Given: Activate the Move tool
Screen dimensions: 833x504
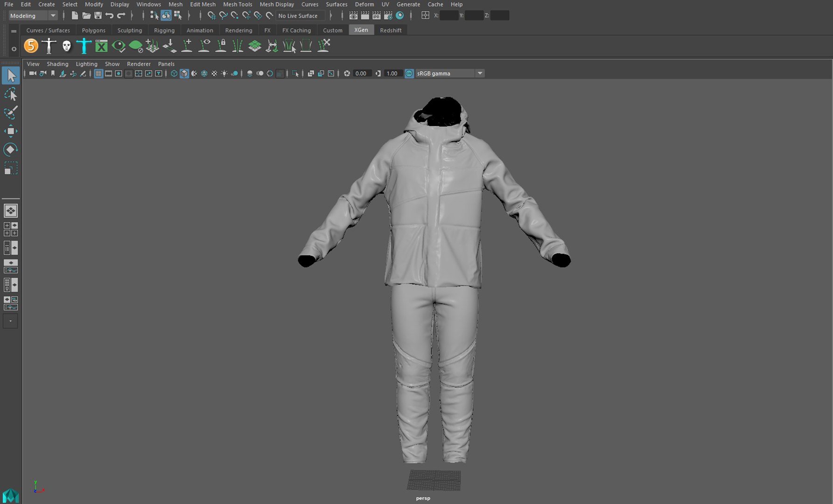Looking at the screenshot, I should click(x=11, y=131).
